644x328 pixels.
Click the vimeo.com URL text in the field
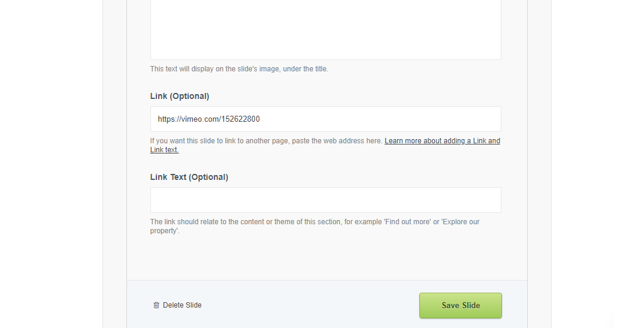coord(208,119)
